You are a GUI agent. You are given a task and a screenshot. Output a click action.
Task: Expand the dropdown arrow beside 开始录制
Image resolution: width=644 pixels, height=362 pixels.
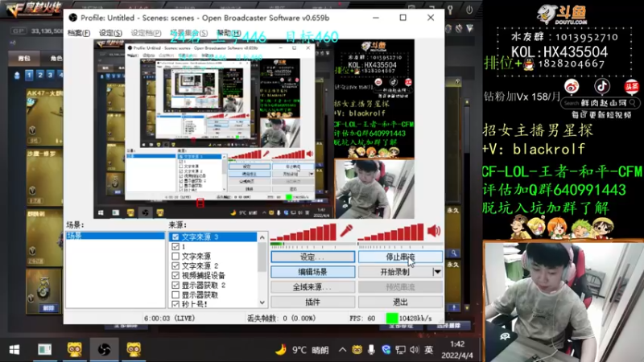(x=437, y=272)
